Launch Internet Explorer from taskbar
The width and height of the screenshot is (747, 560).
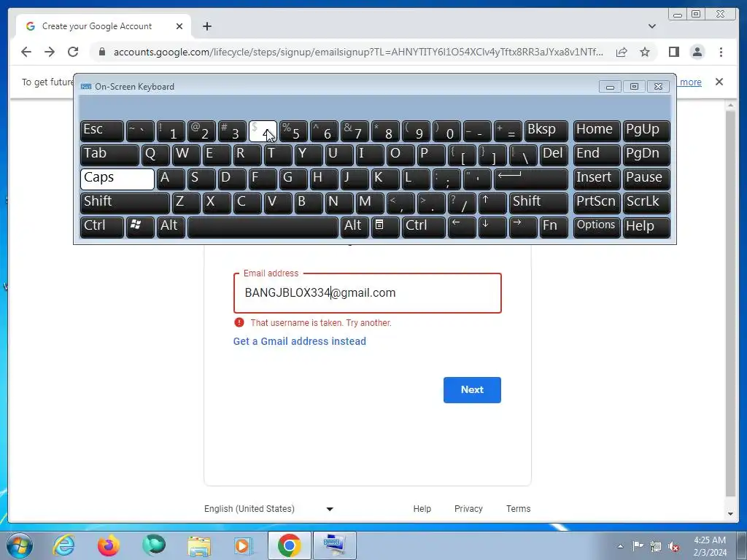(x=64, y=545)
